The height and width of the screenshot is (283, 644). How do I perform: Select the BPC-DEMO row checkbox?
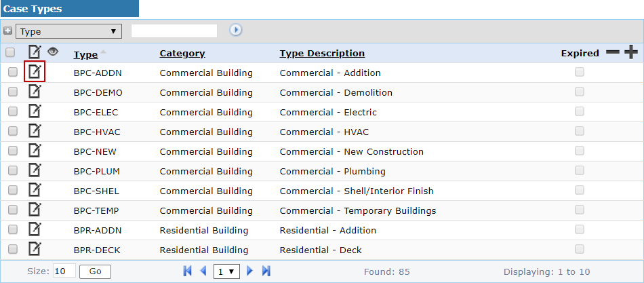(13, 92)
